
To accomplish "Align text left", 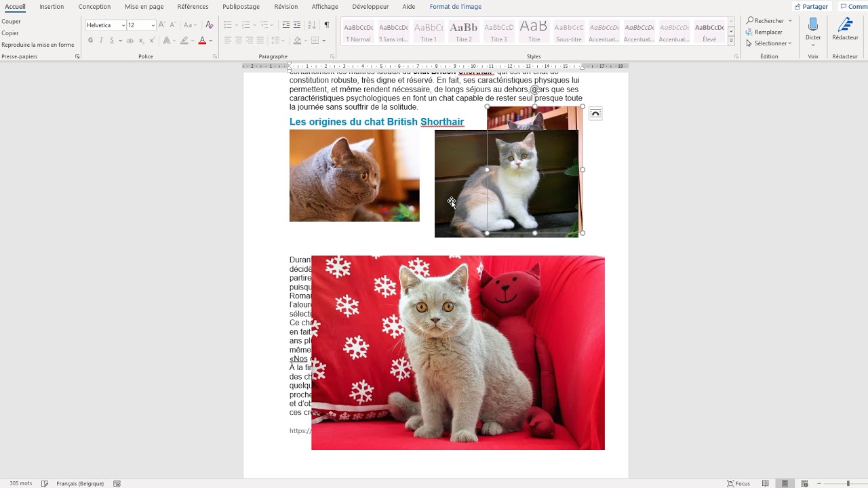I will (x=228, y=41).
